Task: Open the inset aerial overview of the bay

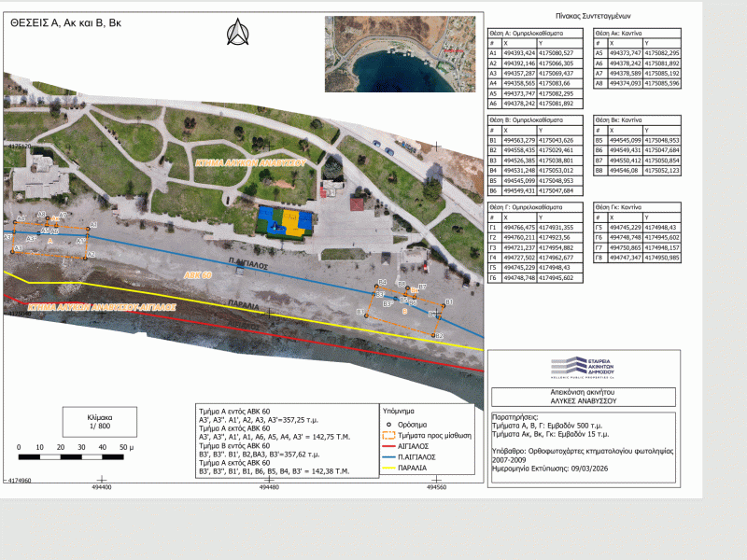Action: [x=401, y=54]
